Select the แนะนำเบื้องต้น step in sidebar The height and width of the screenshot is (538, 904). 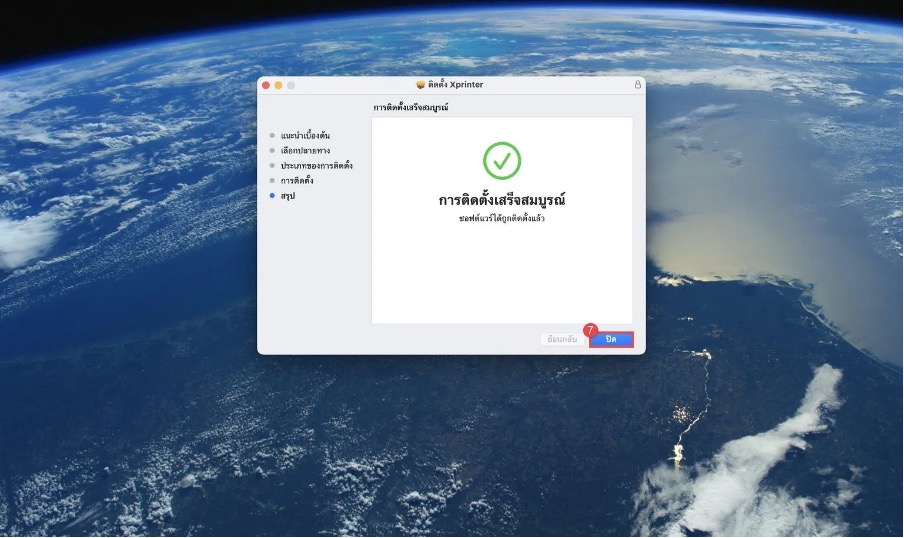click(305, 136)
